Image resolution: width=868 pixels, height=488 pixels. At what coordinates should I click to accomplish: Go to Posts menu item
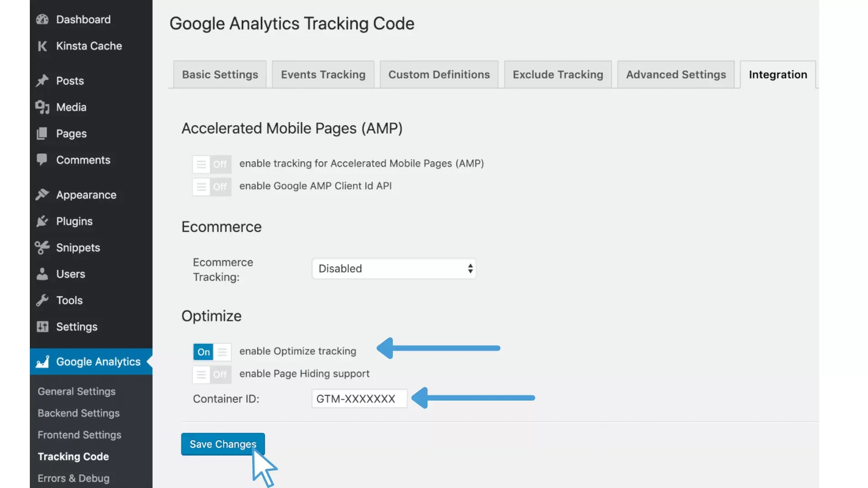tap(91, 81)
